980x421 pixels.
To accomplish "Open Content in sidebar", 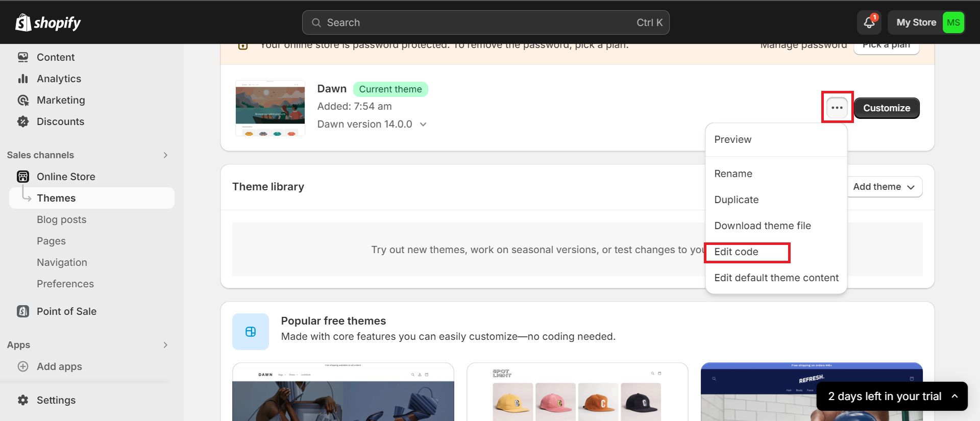I will pyautogui.click(x=56, y=57).
